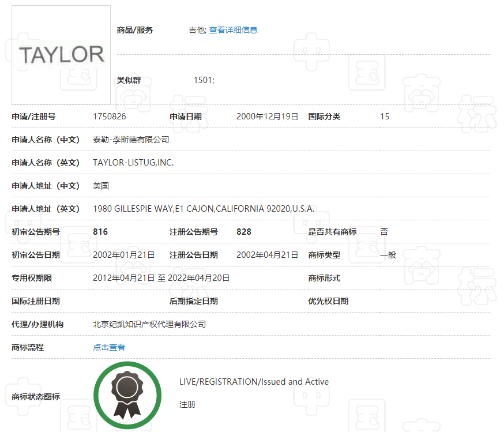Click the trademark type value 一般
504x432 pixels.
pyautogui.click(x=388, y=255)
